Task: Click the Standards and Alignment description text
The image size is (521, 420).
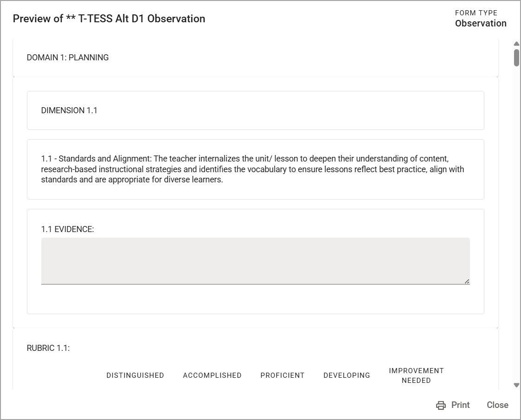Action: [252, 169]
